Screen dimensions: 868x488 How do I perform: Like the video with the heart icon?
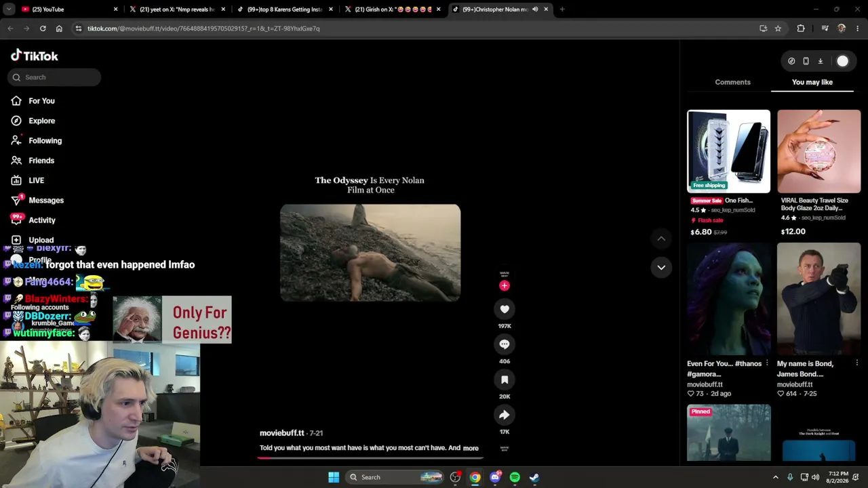(505, 309)
